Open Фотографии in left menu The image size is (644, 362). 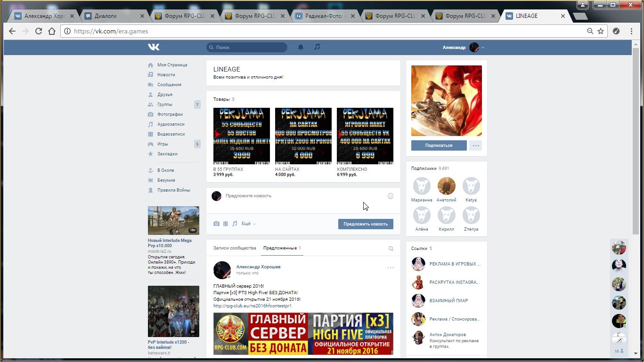(x=170, y=114)
